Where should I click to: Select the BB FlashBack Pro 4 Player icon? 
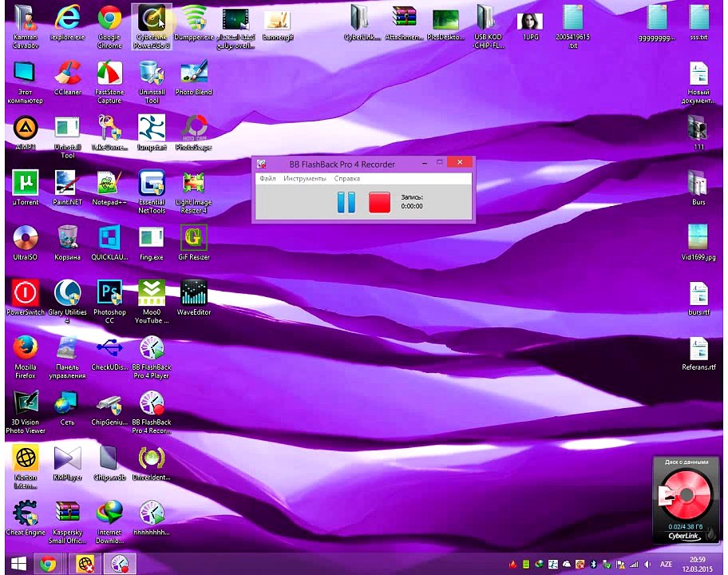pyautogui.click(x=152, y=357)
